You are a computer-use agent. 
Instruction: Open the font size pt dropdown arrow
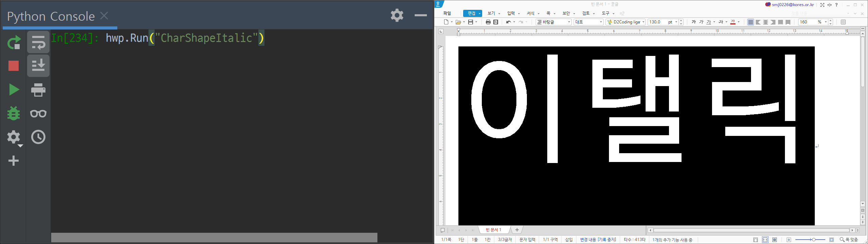coord(676,22)
